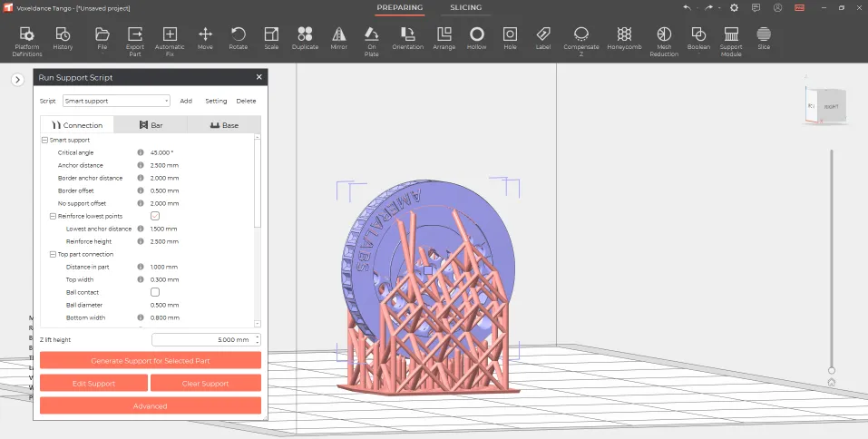Select the Connection tab
Viewport: 868px width, 439px height.
point(77,124)
